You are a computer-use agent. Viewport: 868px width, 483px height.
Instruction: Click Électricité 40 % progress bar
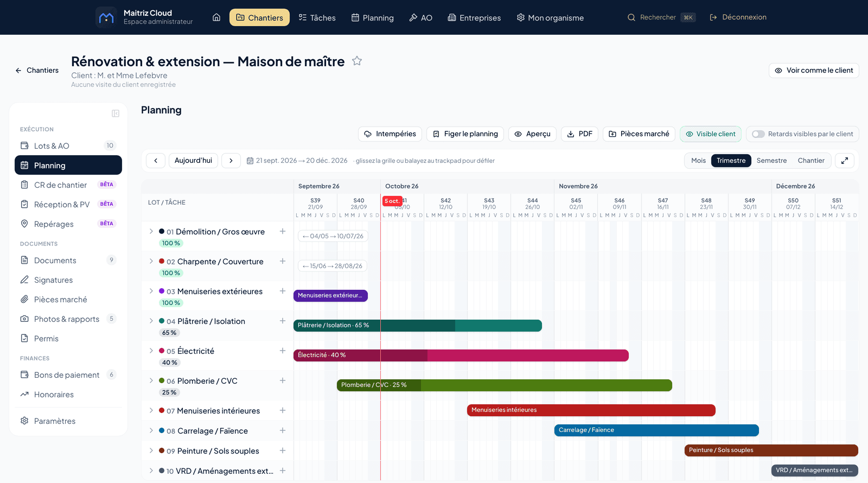click(461, 355)
